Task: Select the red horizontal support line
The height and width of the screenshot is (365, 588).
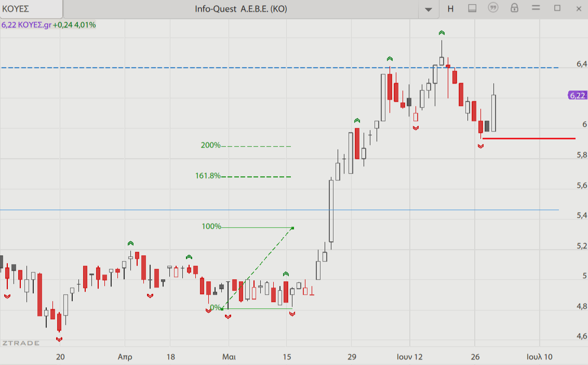Action: (529, 138)
